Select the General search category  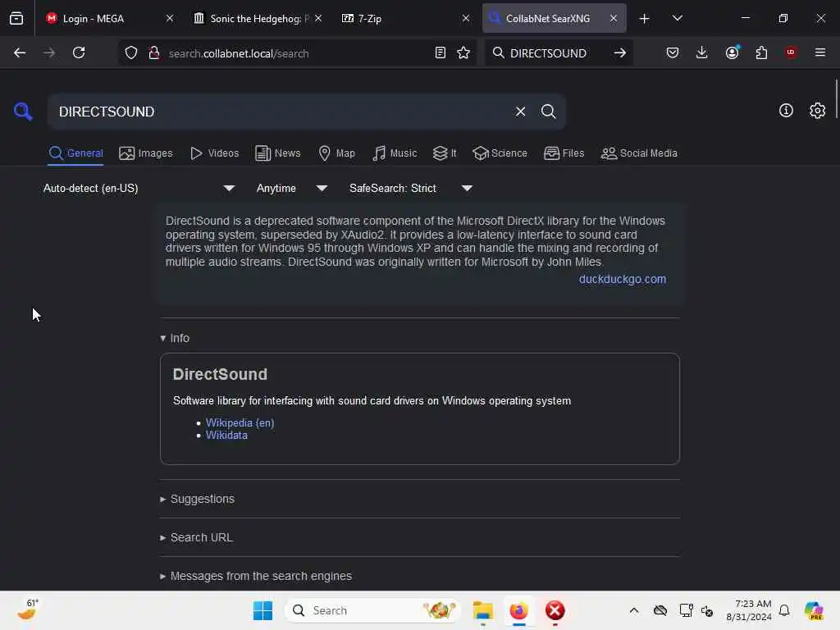point(75,153)
